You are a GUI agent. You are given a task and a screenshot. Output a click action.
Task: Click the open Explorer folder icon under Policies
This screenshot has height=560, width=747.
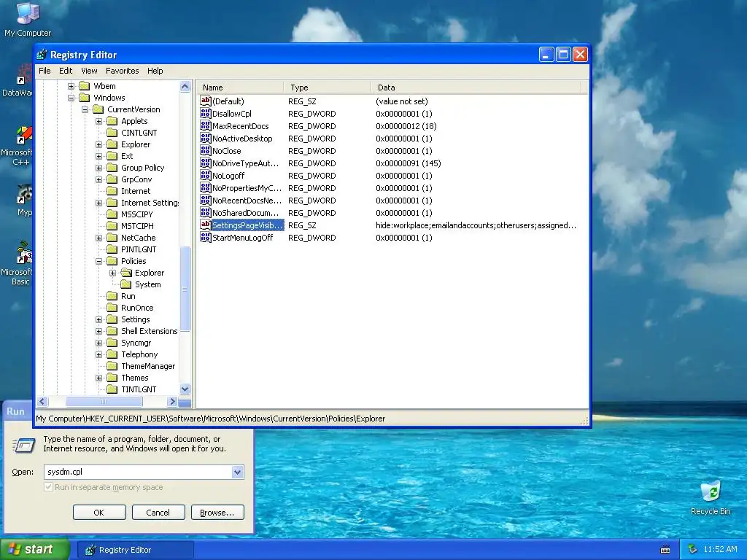click(125, 273)
